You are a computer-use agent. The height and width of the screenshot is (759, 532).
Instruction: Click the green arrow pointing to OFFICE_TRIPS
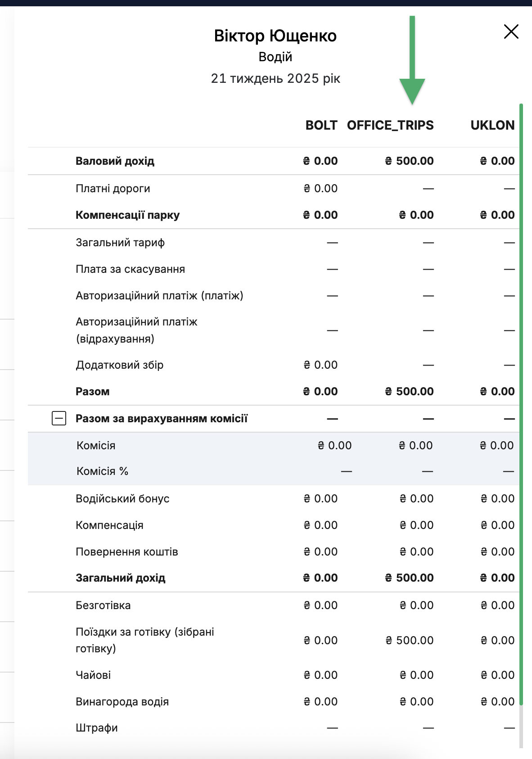412,60
